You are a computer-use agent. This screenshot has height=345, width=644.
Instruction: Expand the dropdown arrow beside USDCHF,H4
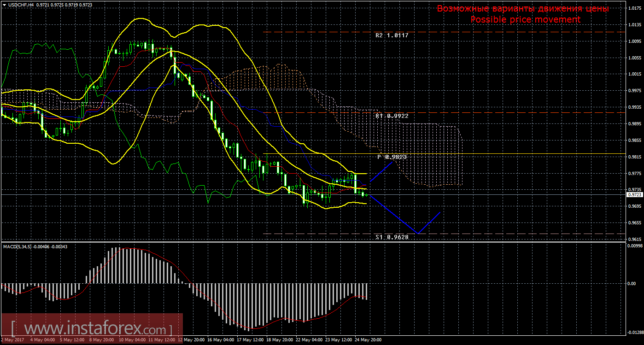(x=4, y=4)
